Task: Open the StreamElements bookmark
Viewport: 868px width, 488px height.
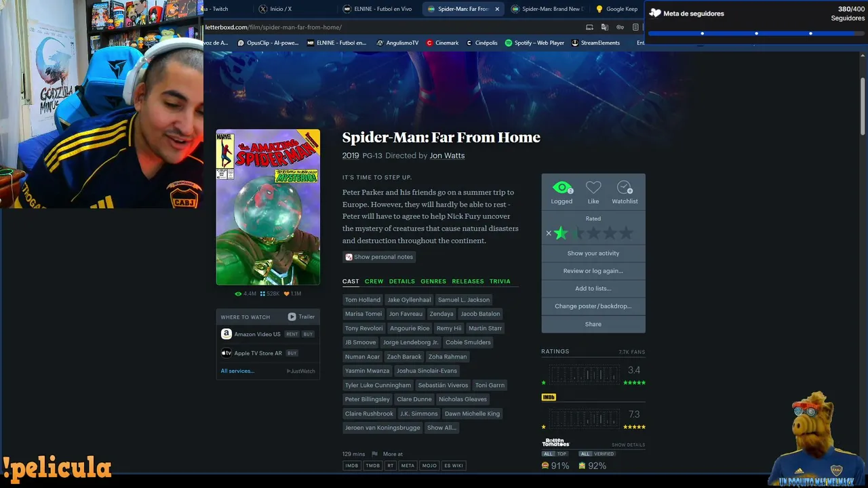Action: click(596, 43)
